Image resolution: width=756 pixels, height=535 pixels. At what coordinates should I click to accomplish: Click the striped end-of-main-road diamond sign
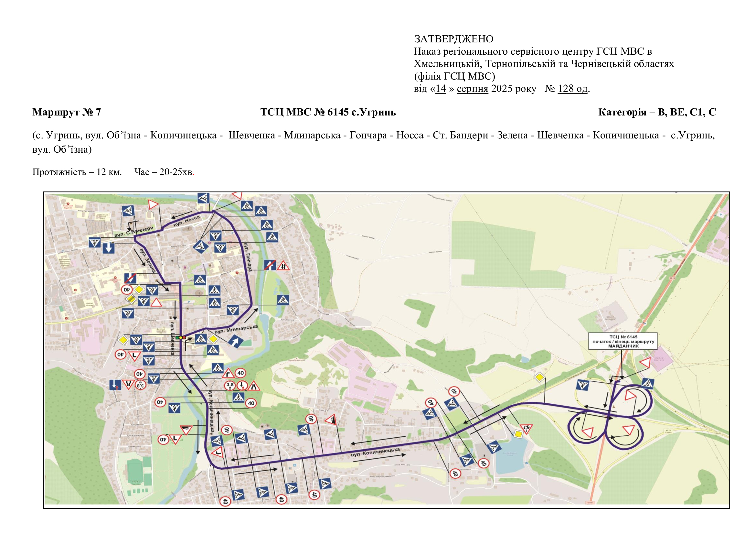(x=131, y=299)
